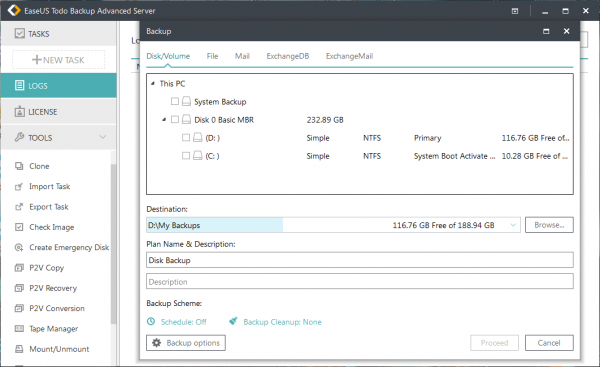Click the Proceed button
Image resolution: width=600 pixels, height=367 pixels.
coord(494,343)
